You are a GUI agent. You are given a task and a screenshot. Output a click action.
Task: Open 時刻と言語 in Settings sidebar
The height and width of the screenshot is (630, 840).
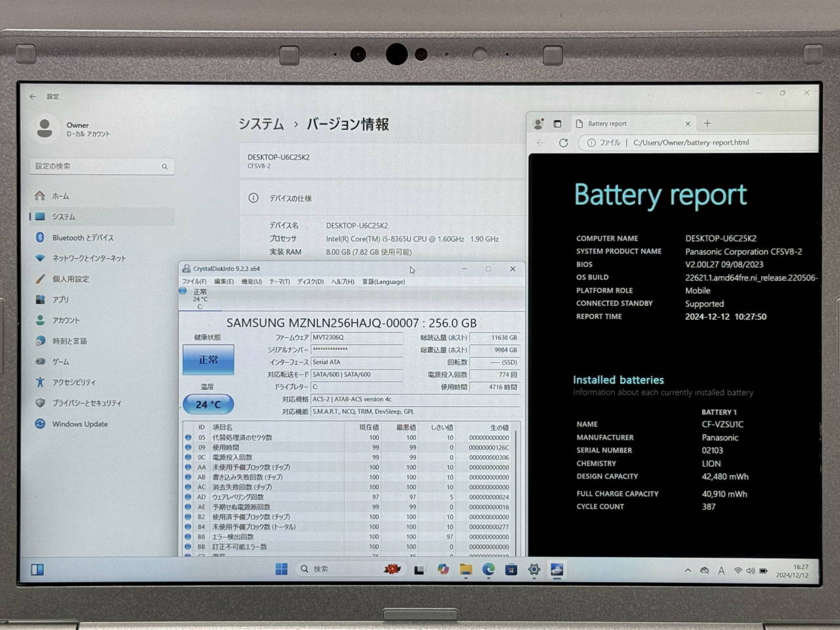(x=102, y=341)
